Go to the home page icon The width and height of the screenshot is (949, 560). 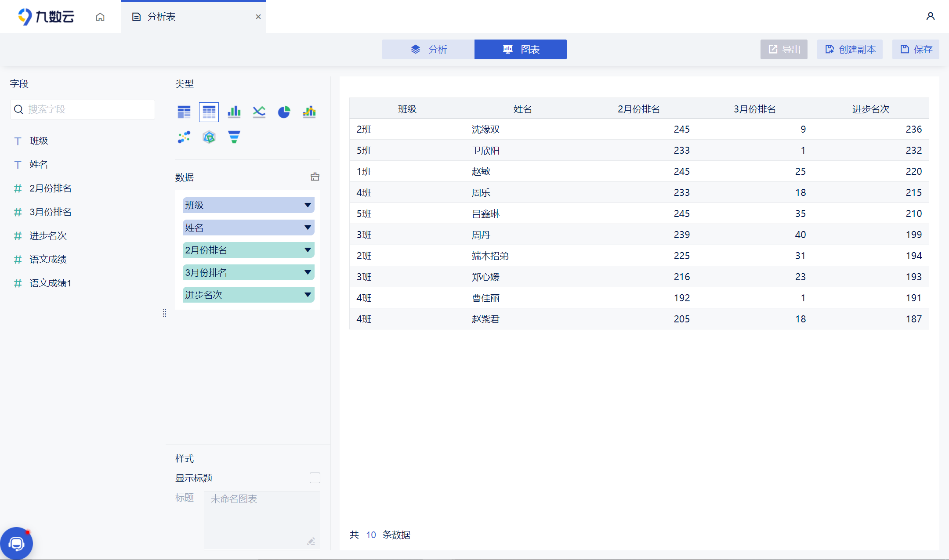tap(100, 17)
